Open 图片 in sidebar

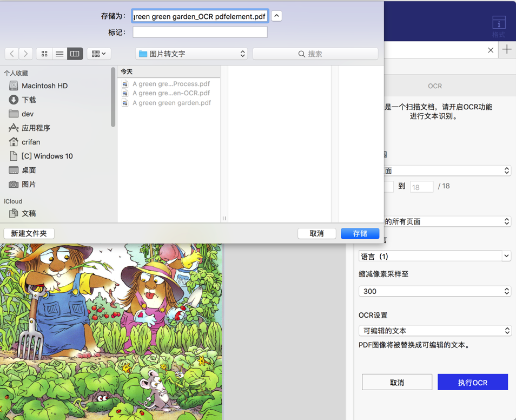point(29,185)
